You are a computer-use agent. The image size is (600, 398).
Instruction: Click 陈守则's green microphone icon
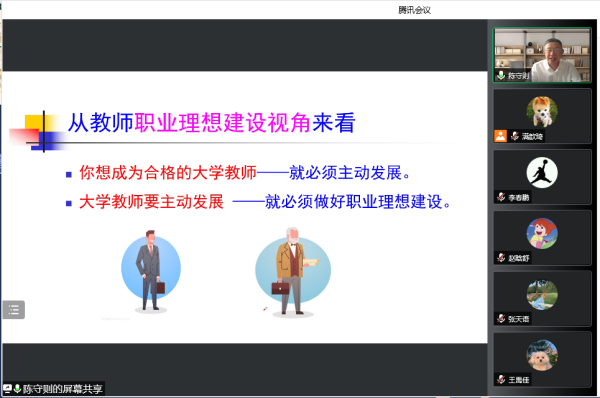tap(501, 75)
